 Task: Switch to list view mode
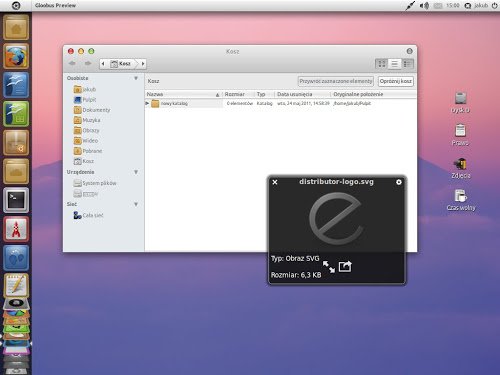(395, 64)
